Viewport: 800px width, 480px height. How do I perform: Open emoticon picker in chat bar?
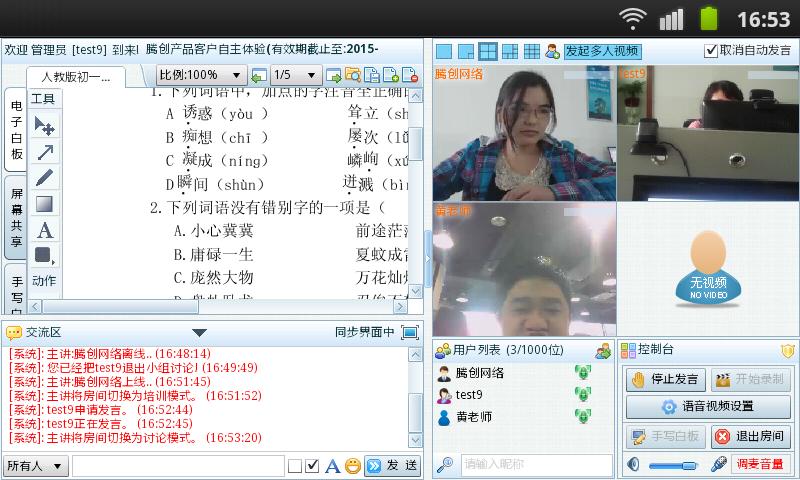pos(353,465)
